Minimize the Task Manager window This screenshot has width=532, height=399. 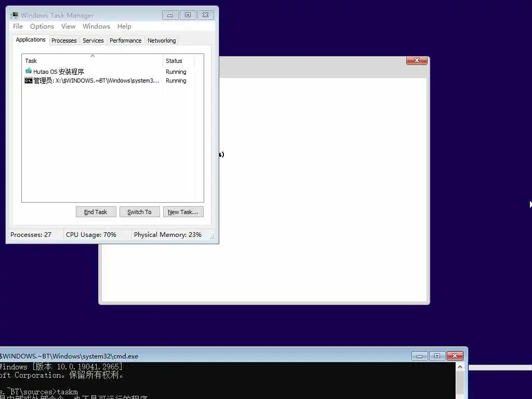pyautogui.click(x=170, y=15)
